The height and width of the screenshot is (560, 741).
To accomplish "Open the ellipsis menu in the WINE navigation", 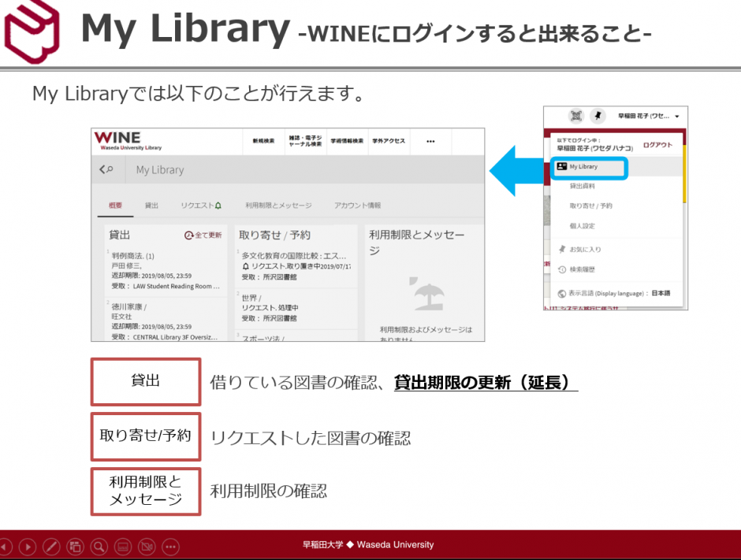I will click(431, 140).
